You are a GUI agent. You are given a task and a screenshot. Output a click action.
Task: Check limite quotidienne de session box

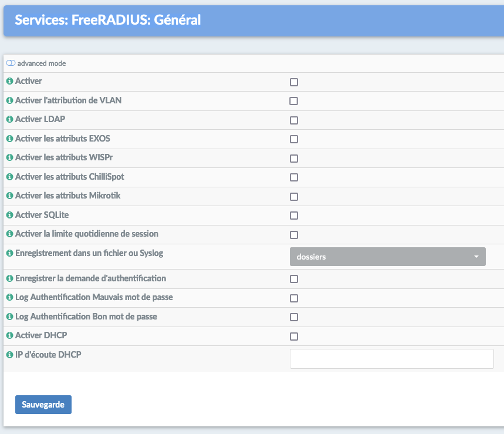point(294,235)
